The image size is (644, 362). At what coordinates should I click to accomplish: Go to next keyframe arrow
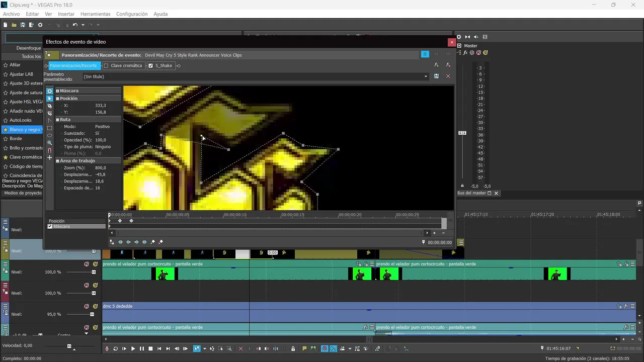[136, 242]
